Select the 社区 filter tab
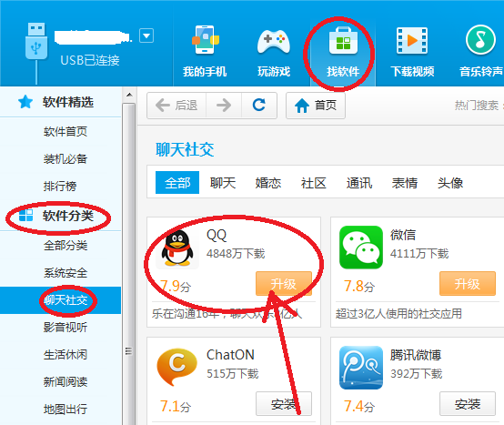The width and height of the screenshot is (504, 425). point(314,183)
